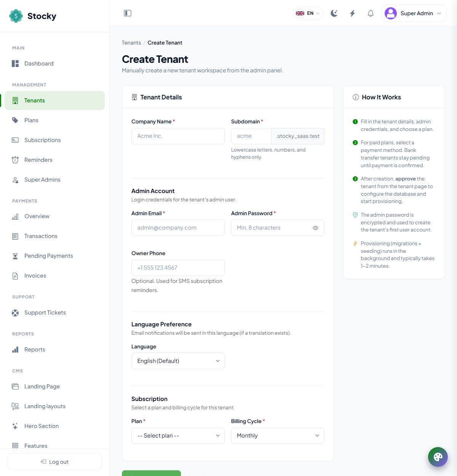Open the Super Admin user menu
This screenshot has width=457, height=476.
414,13
